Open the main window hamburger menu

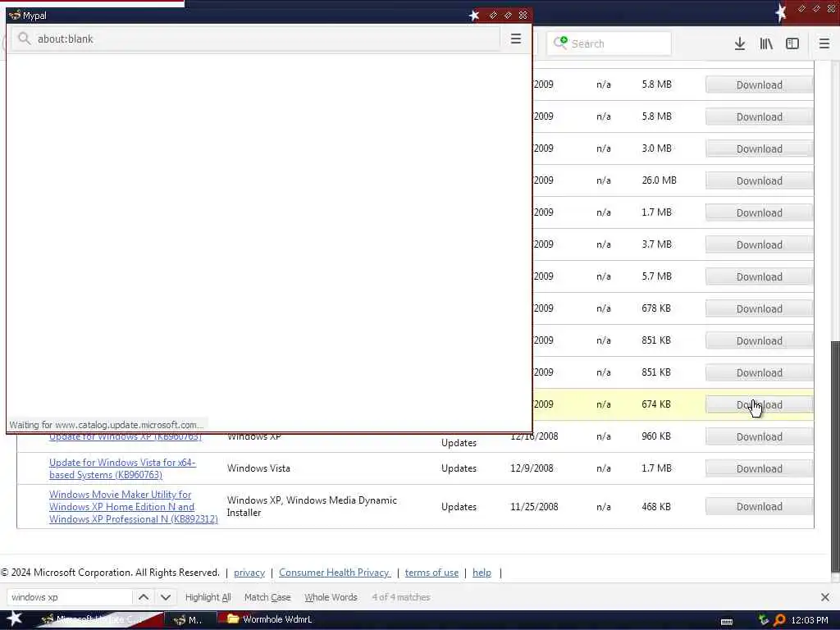click(x=824, y=43)
